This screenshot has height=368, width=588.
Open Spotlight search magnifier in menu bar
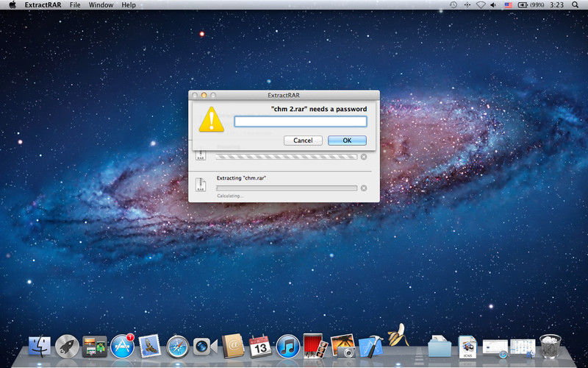pyautogui.click(x=576, y=5)
